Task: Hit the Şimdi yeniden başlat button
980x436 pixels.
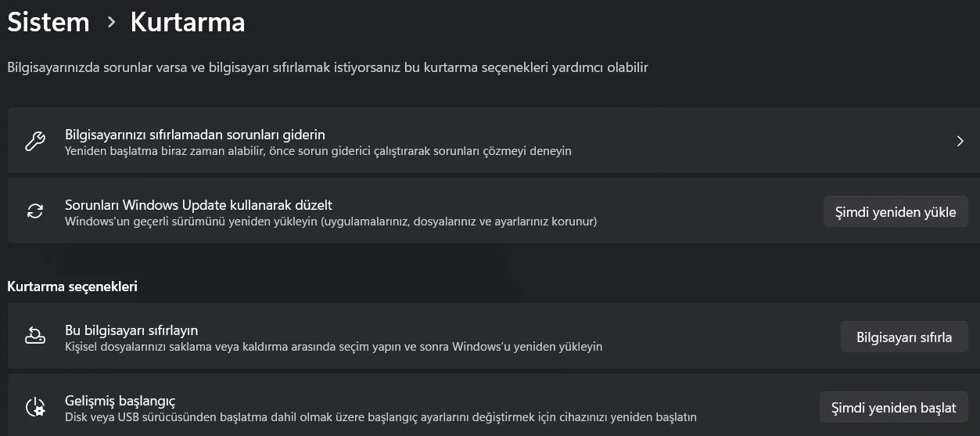Action: [893, 407]
